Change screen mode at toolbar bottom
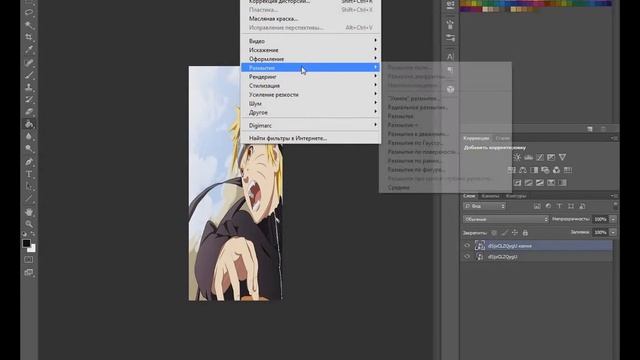Image resolution: width=640 pixels, height=360 pixels. 29,272
